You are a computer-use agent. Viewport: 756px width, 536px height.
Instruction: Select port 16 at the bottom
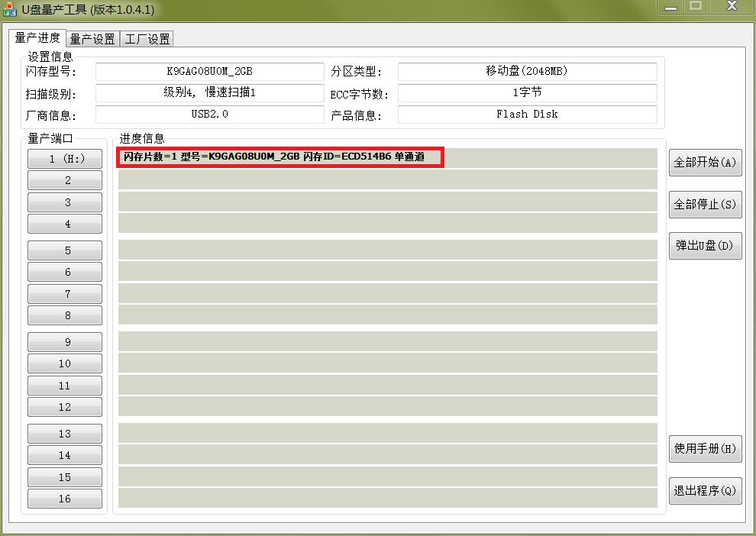[x=64, y=499]
